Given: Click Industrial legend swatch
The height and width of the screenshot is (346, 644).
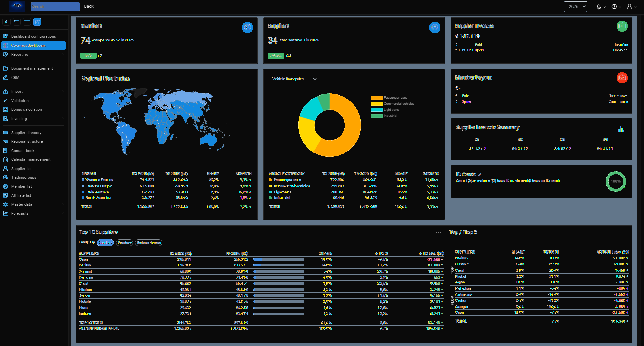Looking at the screenshot, I should pyautogui.click(x=377, y=116).
